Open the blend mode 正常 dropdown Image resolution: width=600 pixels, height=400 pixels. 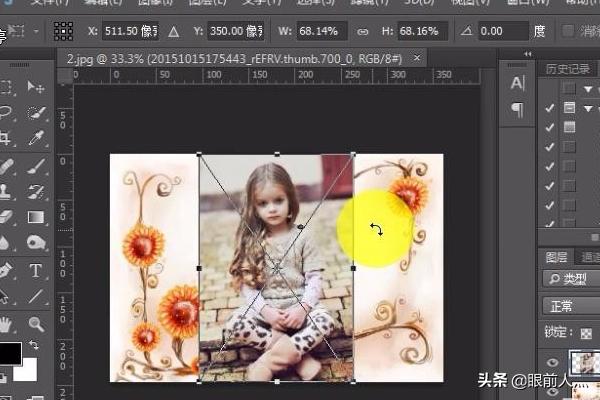pos(571,306)
